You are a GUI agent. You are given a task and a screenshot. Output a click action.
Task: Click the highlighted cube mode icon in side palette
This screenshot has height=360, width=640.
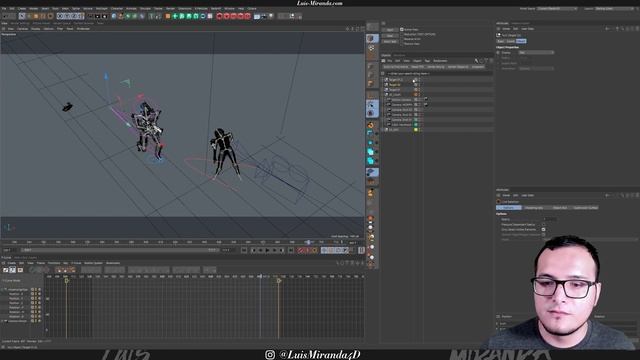point(372,38)
